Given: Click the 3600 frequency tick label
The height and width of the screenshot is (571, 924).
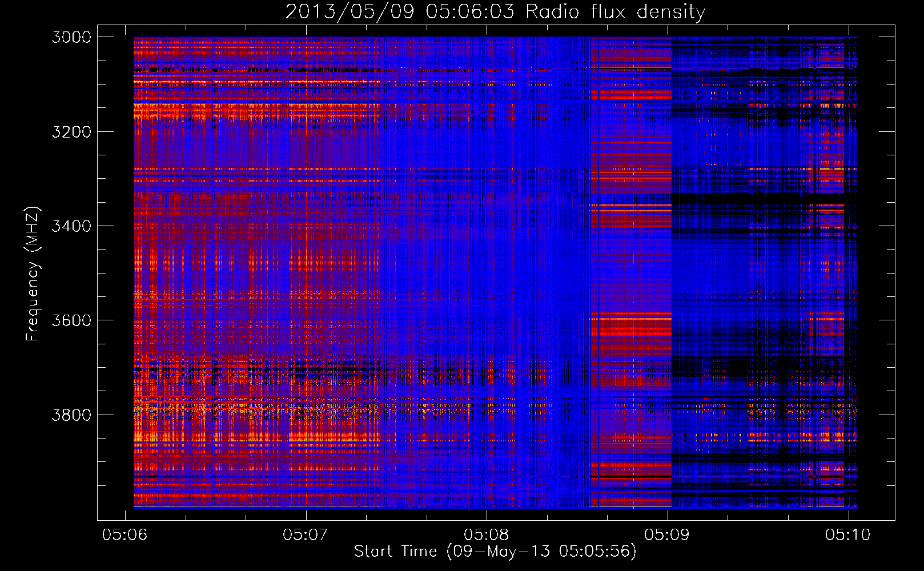Looking at the screenshot, I should [x=71, y=320].
